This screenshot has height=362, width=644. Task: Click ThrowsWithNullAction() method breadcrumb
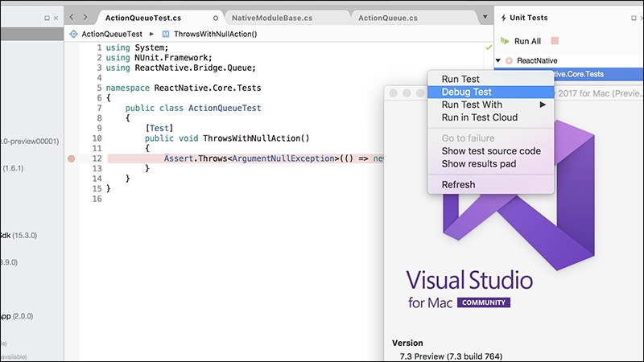point(215,34)
